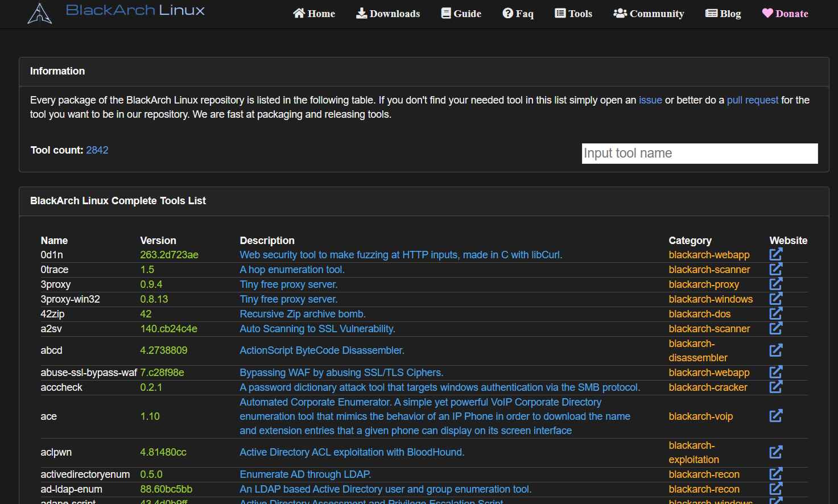Screen dimensions: 838x504
Task: Click 'Recursive Zip archive bomb.' description
Action: [303, 314]
